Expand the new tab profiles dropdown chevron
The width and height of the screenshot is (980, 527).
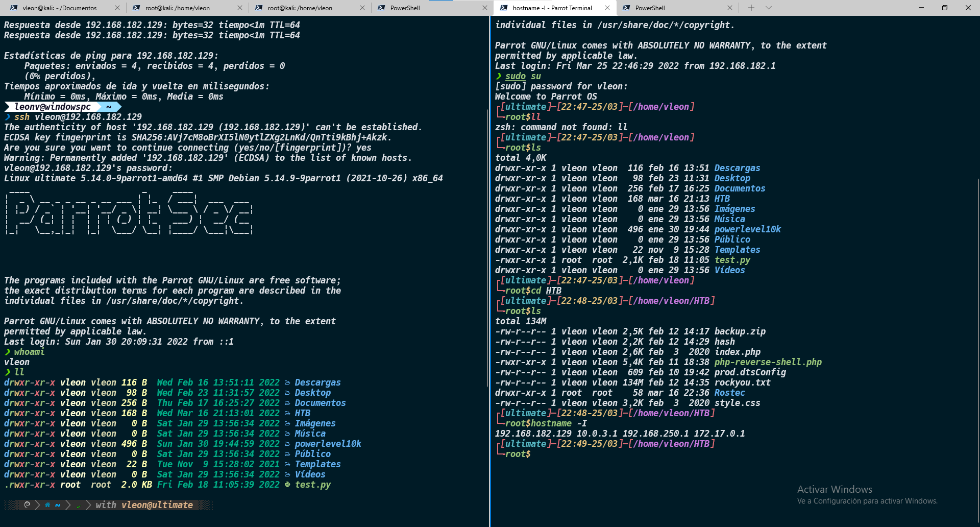[769, 8]
